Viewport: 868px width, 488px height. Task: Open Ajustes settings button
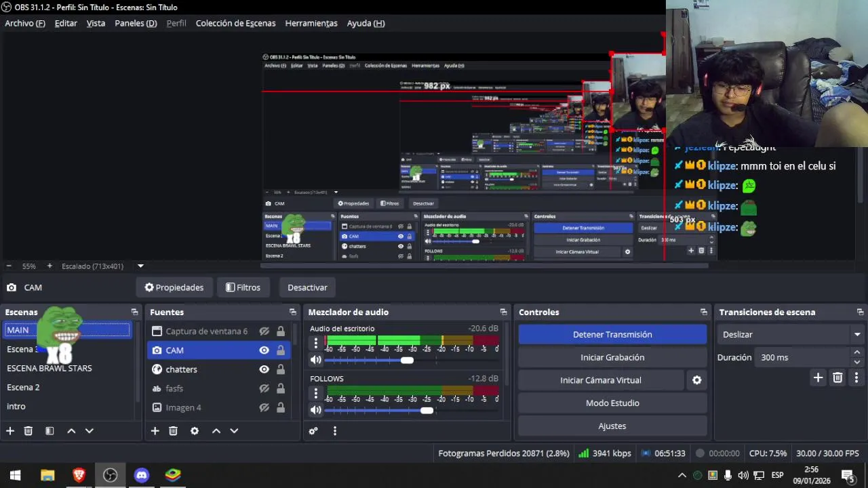(x=612, y=426)
